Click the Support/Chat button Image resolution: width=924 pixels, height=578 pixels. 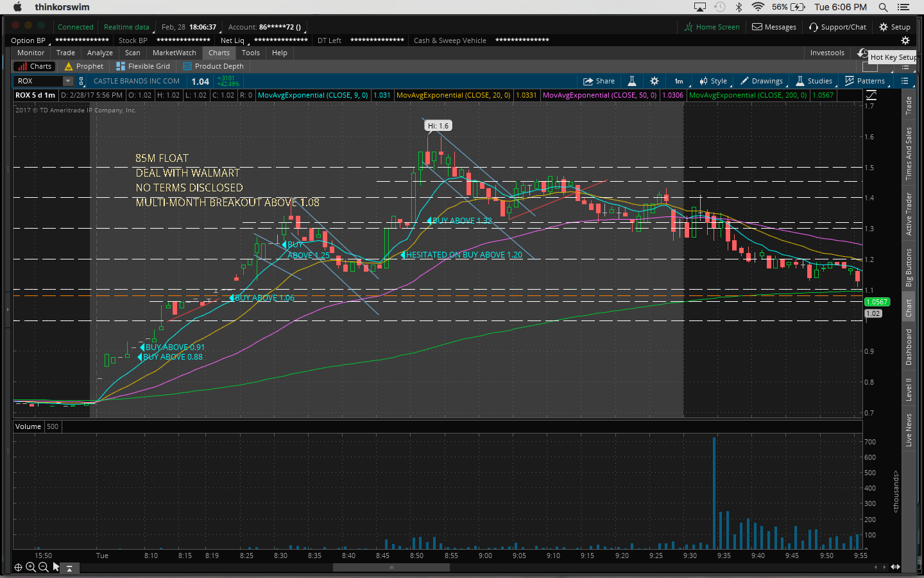tap(837, 27)
